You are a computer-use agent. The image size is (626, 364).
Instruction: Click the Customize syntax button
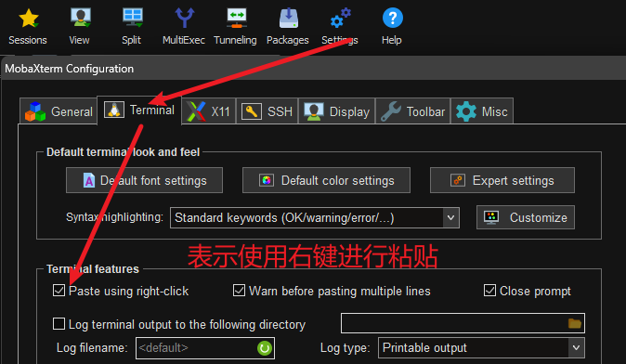click(526, 217)
